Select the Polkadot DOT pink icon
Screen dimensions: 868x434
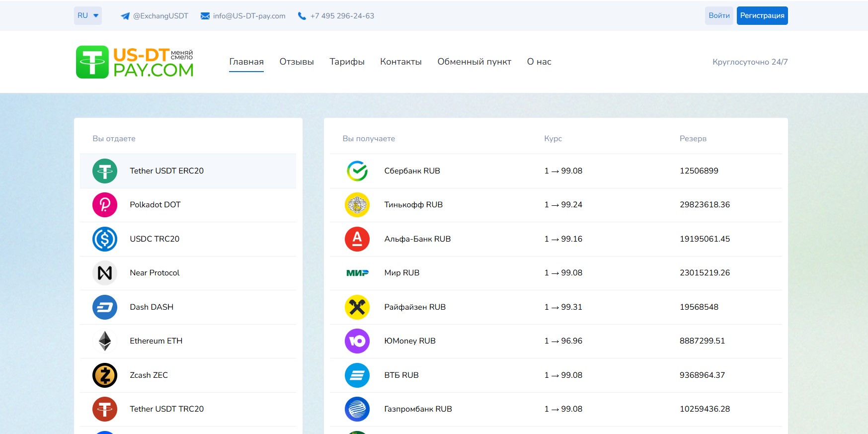105,205
